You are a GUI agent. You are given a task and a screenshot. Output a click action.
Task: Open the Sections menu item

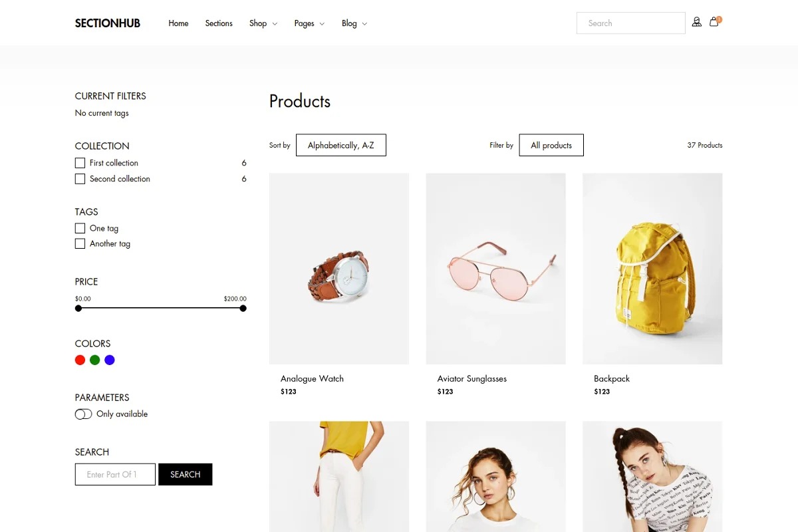pyautogui.click(x=219, y=23)
